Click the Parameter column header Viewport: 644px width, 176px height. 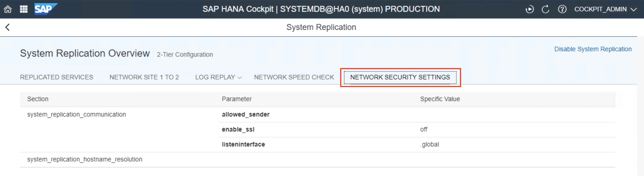[x=236, y=99]
